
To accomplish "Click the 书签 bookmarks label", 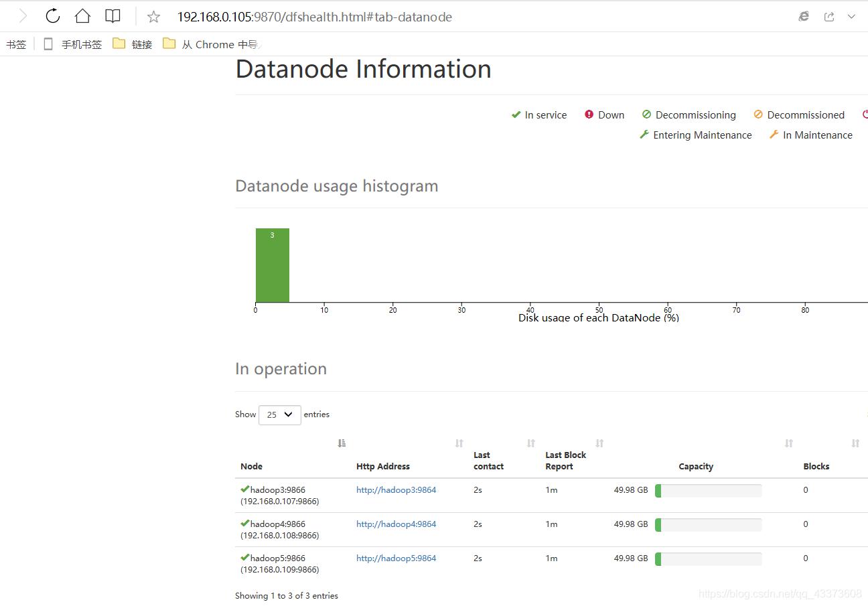I will 16,44.
